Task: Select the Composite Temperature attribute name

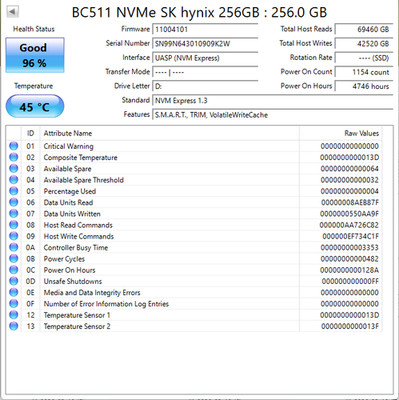Action: [80, 157]
